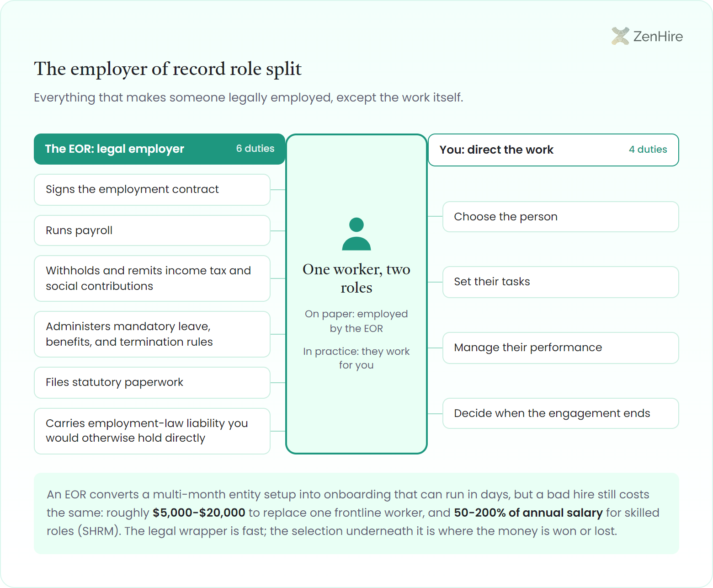This screenshot has width=713, height=588.
Task: Click 'Decide when the engagement ends' card
Action: click(x=561, y=413)
